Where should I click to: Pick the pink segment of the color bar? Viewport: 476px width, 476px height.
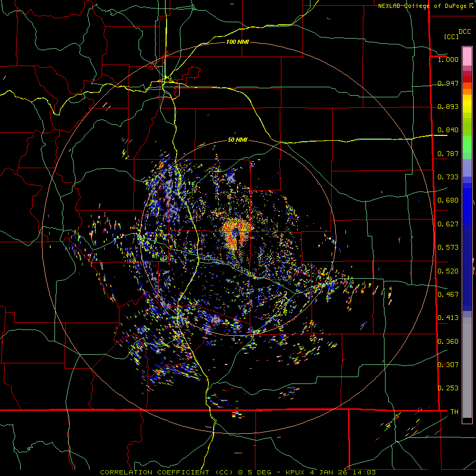pyautogui.click(x=467, y=56)
